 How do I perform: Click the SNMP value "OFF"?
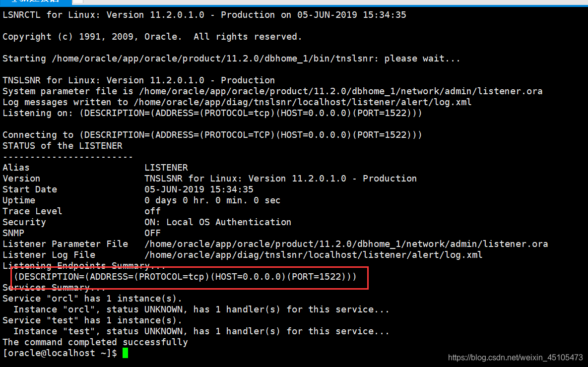[x=153, y=233]
